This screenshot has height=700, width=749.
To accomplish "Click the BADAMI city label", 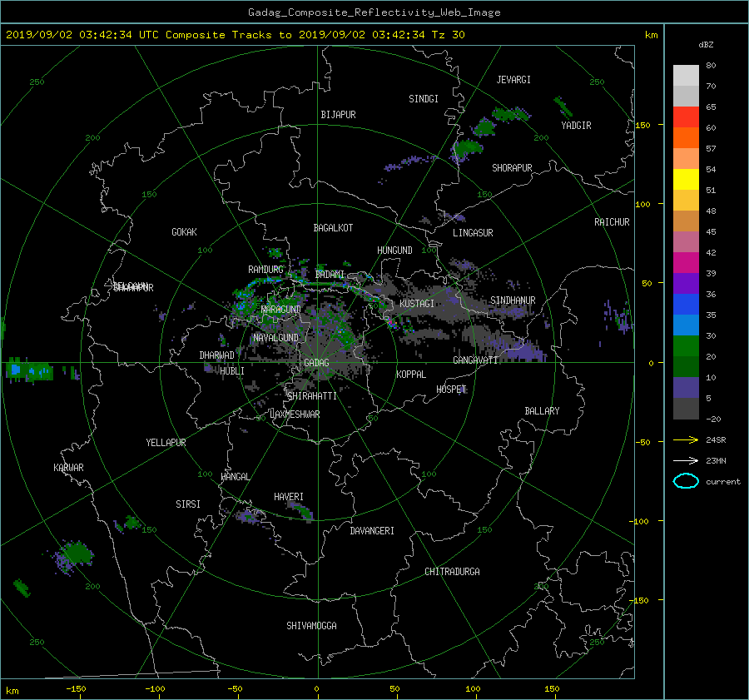I will (x=330, y=275).
